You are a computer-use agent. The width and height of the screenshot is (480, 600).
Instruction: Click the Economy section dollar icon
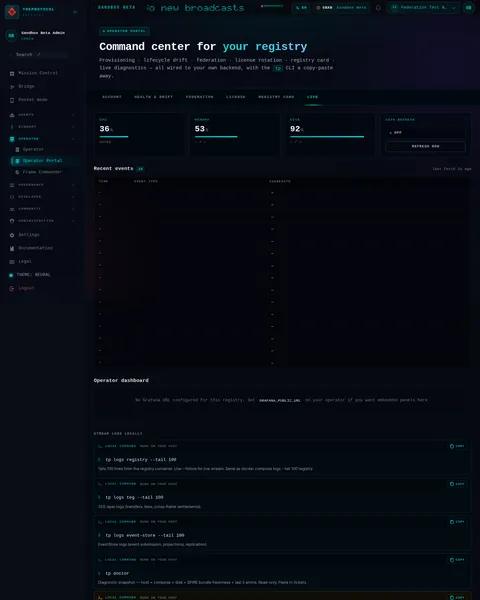[12, 127]
